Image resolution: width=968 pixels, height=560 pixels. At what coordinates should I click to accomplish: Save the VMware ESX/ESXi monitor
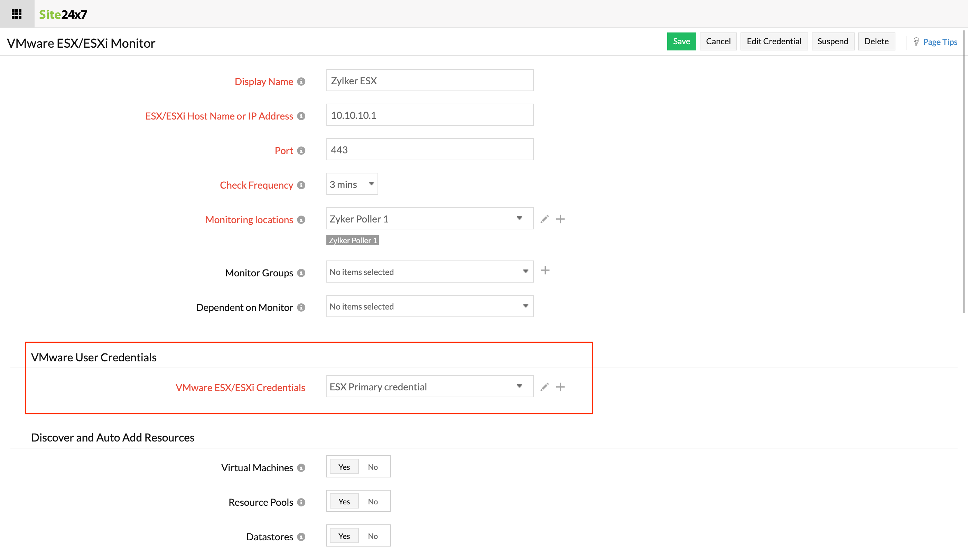681,41
